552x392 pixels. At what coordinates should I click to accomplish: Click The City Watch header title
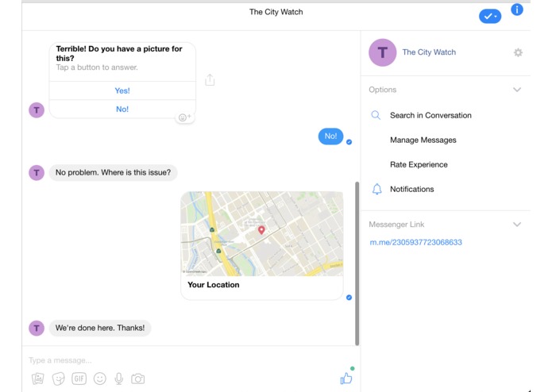[x=276, y=12]
